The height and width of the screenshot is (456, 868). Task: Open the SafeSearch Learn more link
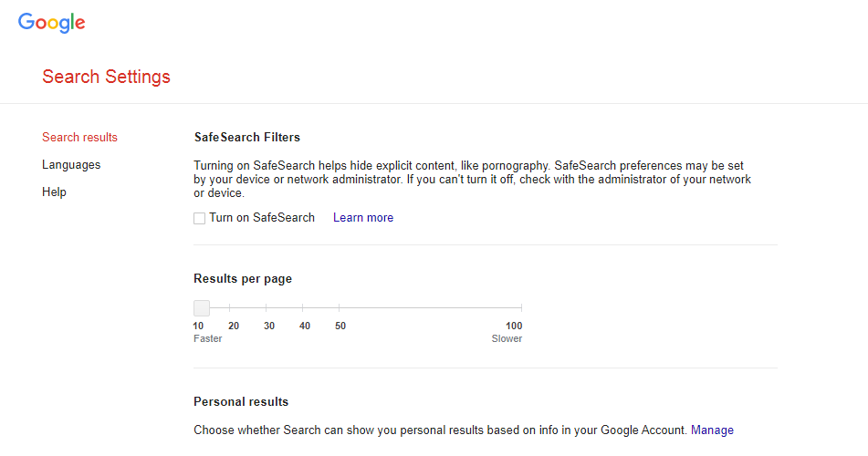point(363,218)
